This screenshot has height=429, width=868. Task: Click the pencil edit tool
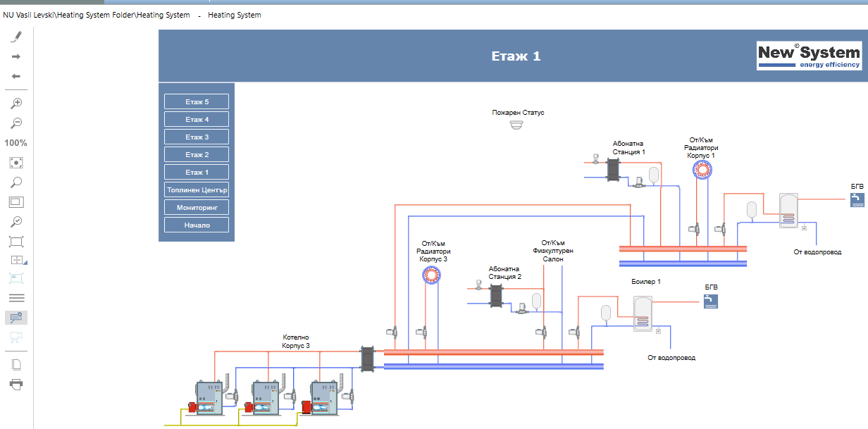pos(16,37)
